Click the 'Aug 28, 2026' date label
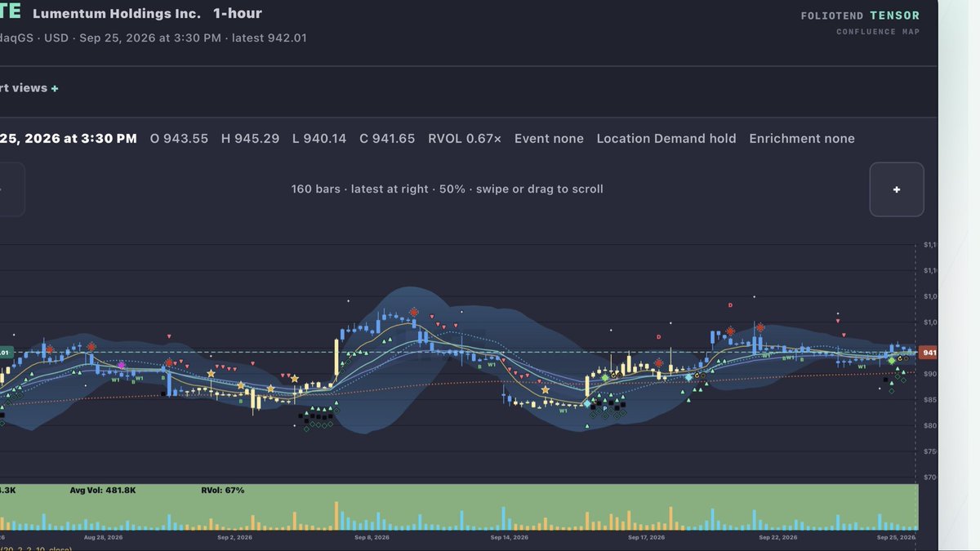This screenshot has width=980, height=551. pyautogui.click(x=103, y=538)
